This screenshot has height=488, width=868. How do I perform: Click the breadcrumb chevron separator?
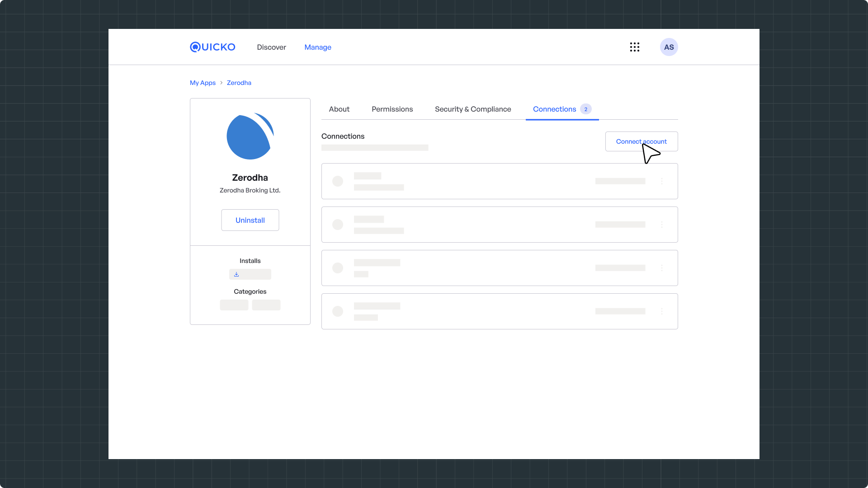pyautogui.click(x=221, y=83)
